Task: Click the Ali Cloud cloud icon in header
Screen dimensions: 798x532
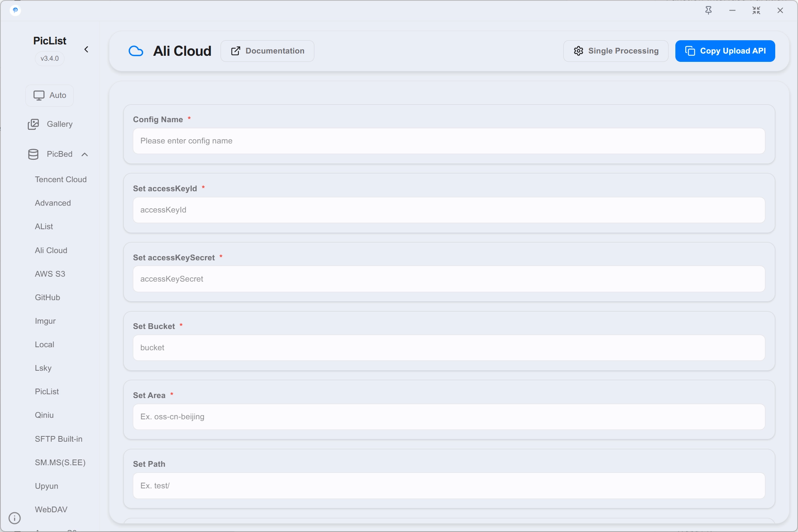Action: [136, 51]
